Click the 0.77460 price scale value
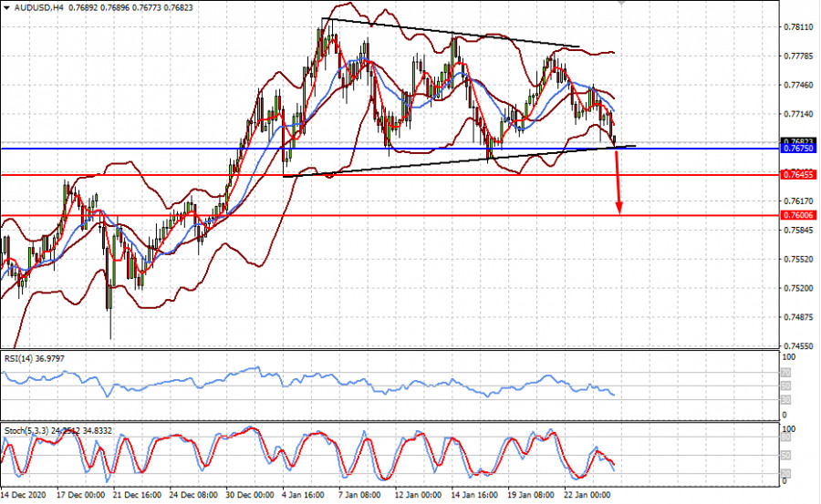This screenshot has height=504, width=821. [798, 86]
